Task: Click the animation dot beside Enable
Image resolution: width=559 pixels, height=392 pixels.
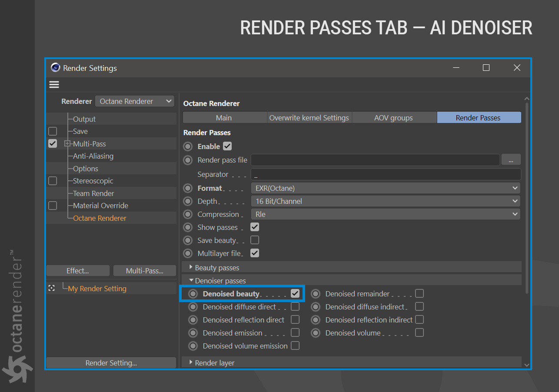Action: click(x=188, y=146)
